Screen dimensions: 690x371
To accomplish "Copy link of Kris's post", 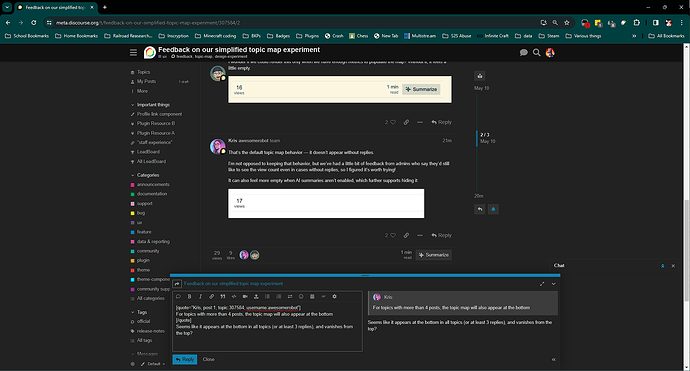I will (x=406, y=235).
